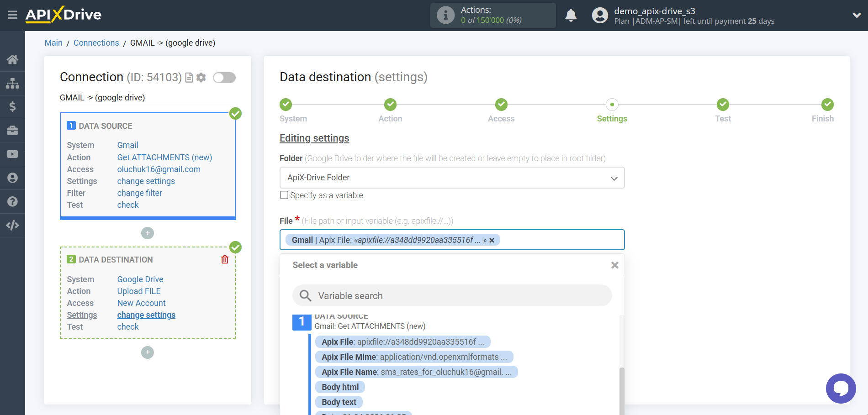
Task: Go to Home sidebar icon
Action: (x=12, y=59)
